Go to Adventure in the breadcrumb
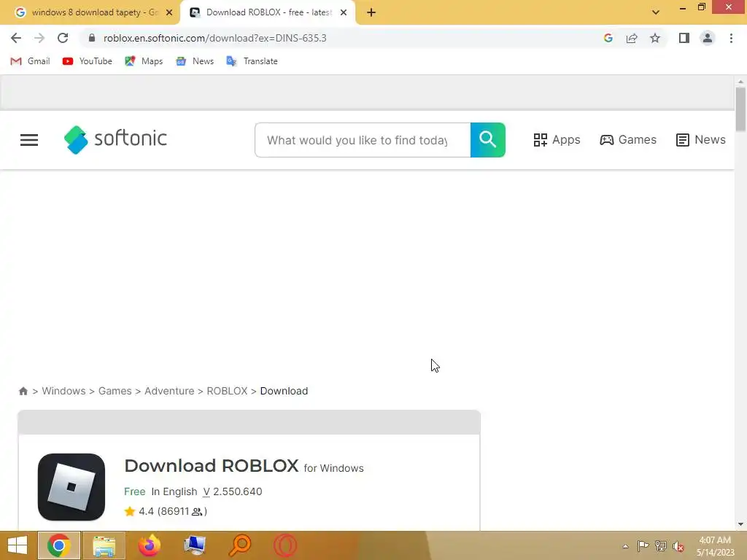This screenshot has width=747, height=560. click(x=169, y=391)
